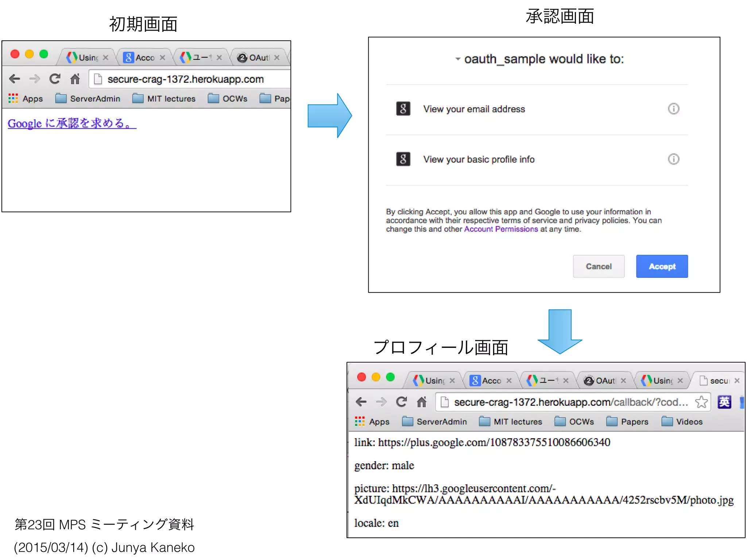This screenshot has width=747, height=560.
Task: Click the home icon in the profile window
Action: (422, 402)
